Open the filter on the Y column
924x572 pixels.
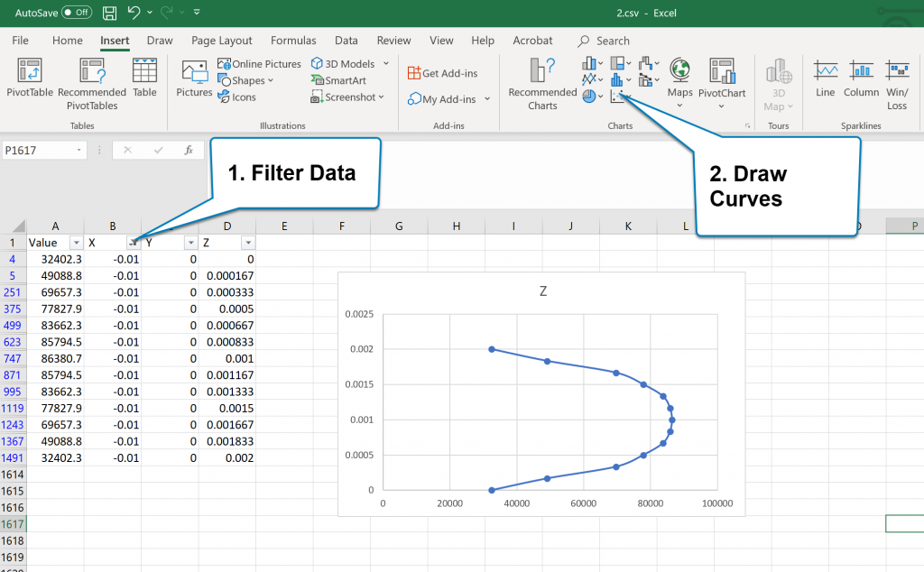(x=189, y=242)
